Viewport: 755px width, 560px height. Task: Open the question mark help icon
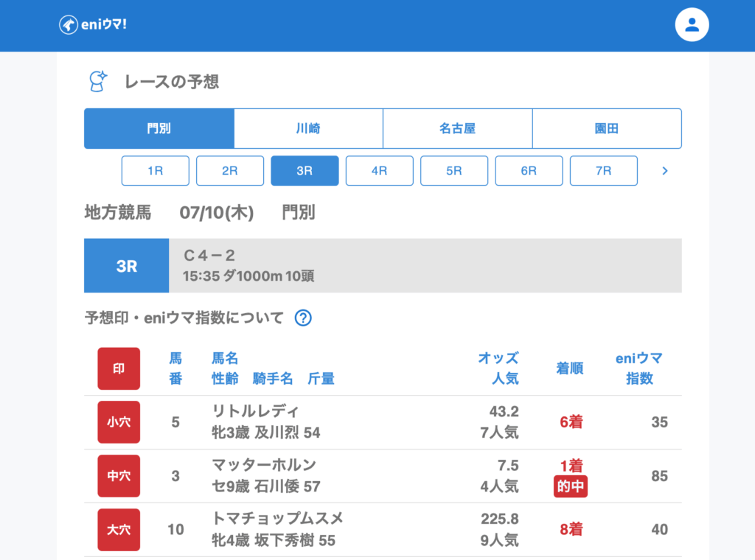(303, 318)
